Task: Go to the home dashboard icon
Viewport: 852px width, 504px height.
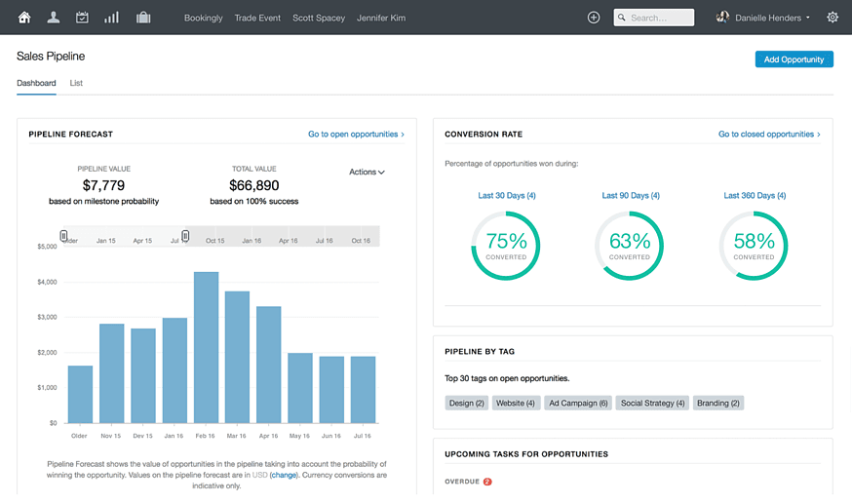Action: point(24,18)
